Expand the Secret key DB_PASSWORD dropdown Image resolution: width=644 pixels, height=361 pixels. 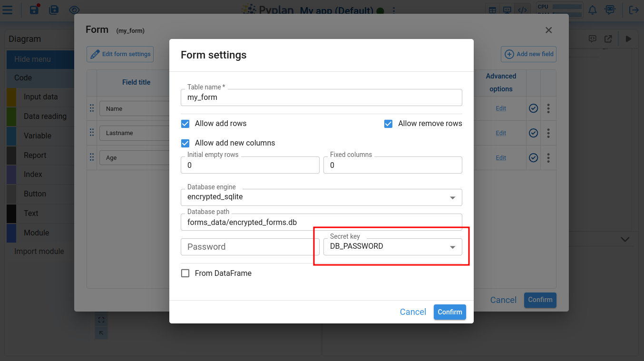[452, 246]
